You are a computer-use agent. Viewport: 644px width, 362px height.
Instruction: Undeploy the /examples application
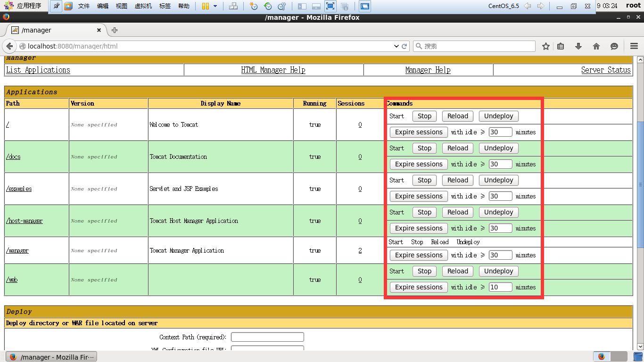coord(499,180)
